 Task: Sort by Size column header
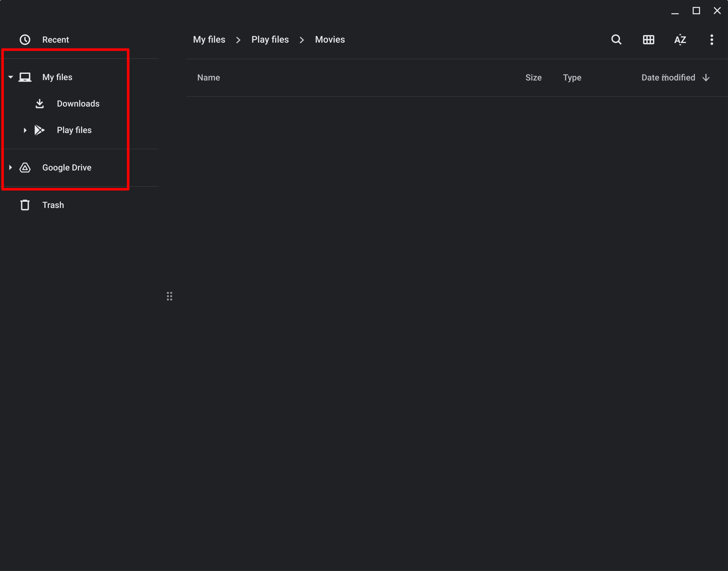click(x=533, y=78)
